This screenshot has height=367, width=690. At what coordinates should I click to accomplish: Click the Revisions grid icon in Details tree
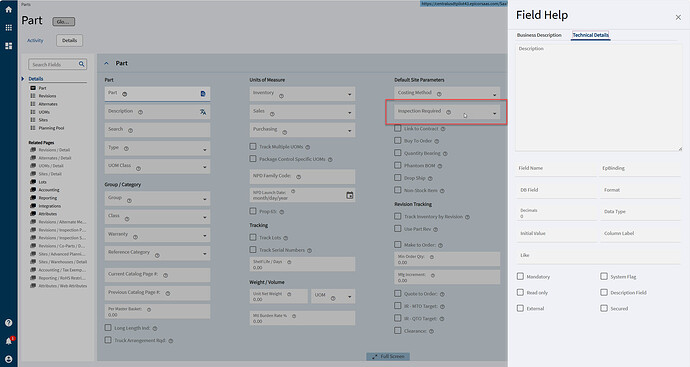click(x=33, y=96)
